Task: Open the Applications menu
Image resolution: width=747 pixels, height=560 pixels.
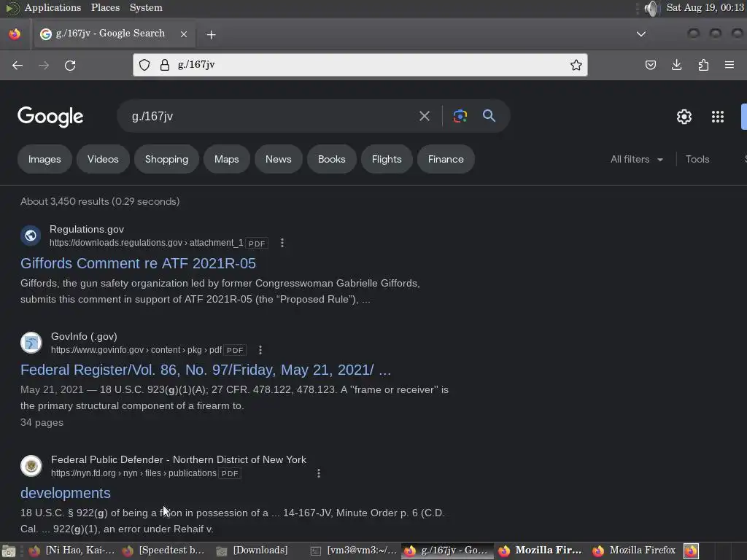Action: [53, 7]
